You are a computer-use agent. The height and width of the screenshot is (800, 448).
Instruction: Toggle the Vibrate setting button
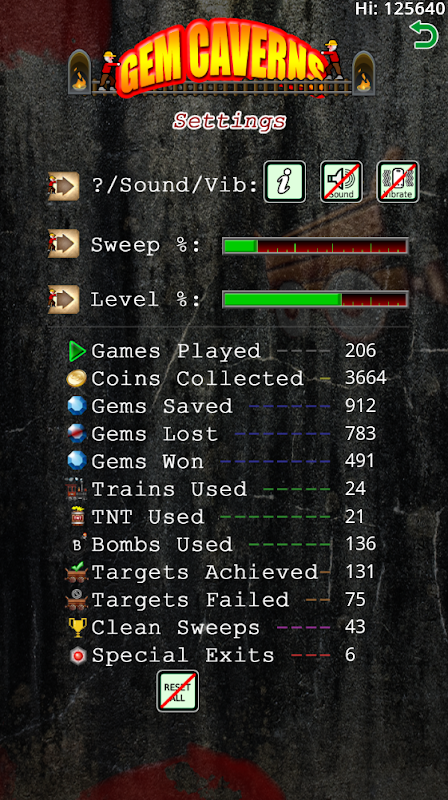398,182
